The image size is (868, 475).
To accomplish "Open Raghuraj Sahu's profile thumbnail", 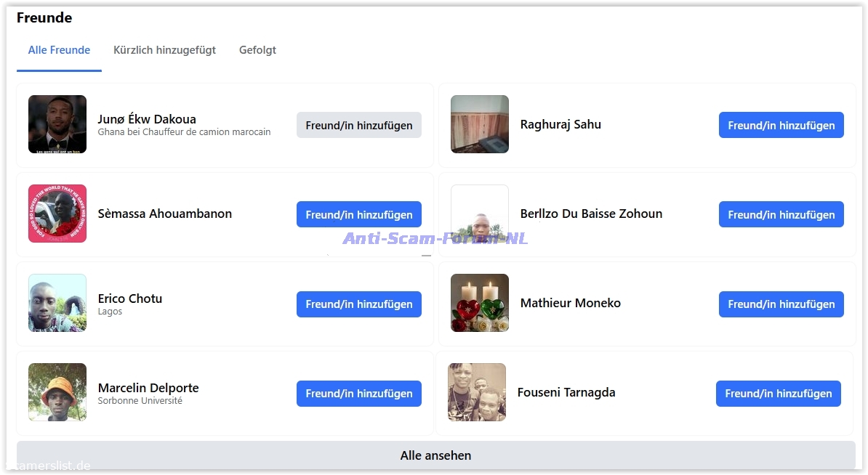I will coord(479,124).
